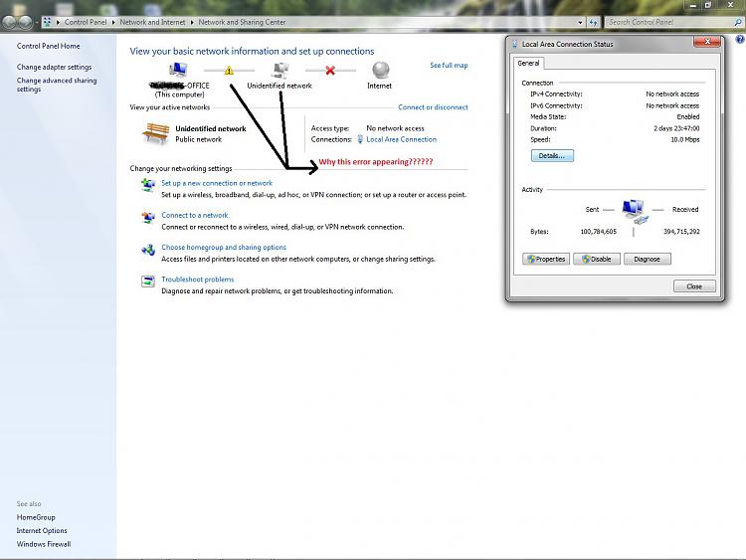Click the park bench Public network icon

155,133
